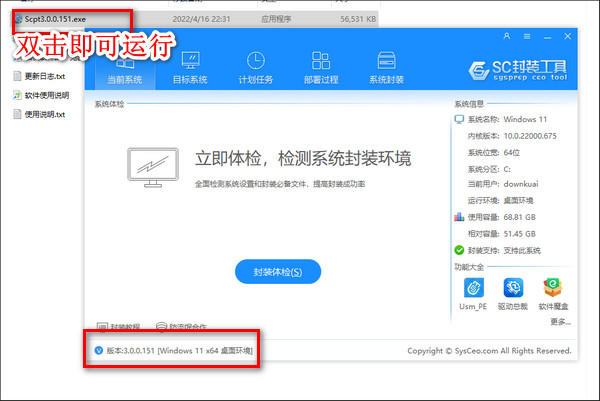The width and height of the screenshot is (600, 401).
Task: Click the 封装体检(S) button
Action: (x=278, y=272)
